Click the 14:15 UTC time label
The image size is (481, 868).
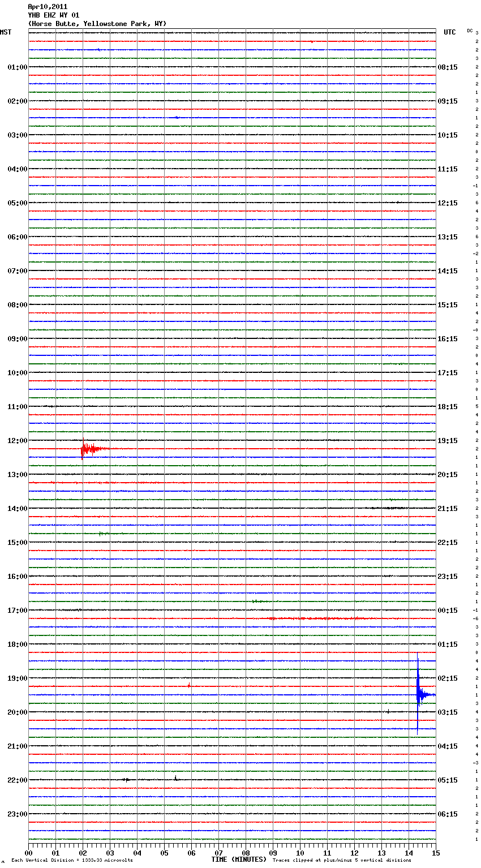pos(448,271)
